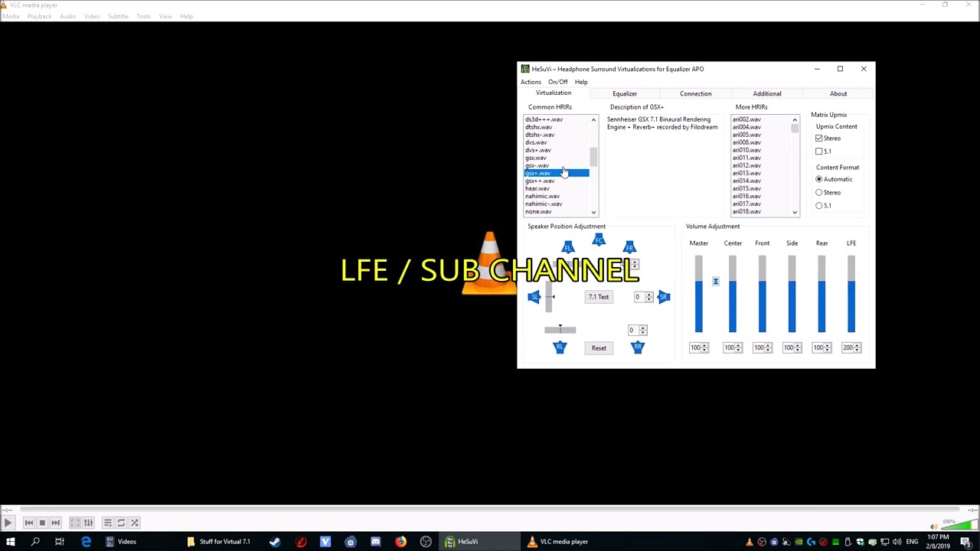The width and height of the screenshot is (980, 551).
Task: Enable the 5.1 checkbox under Upmix Content
Action: pyautogui.click(x=819, y=151)
